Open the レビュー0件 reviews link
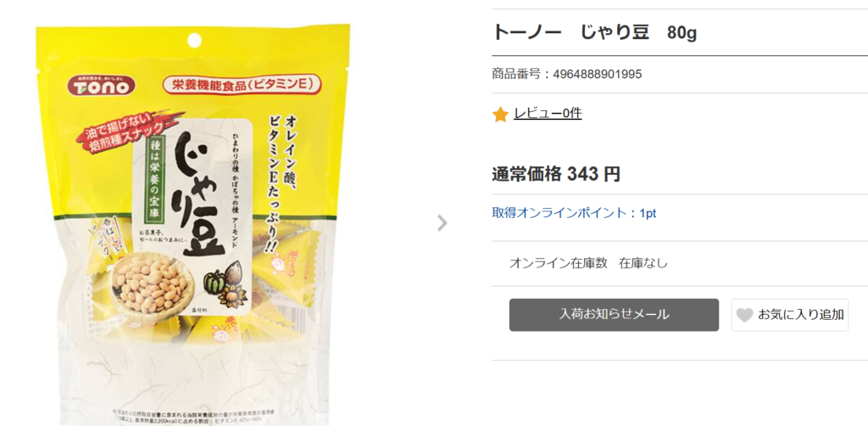 pyautogui.click(x=548, y=114)
